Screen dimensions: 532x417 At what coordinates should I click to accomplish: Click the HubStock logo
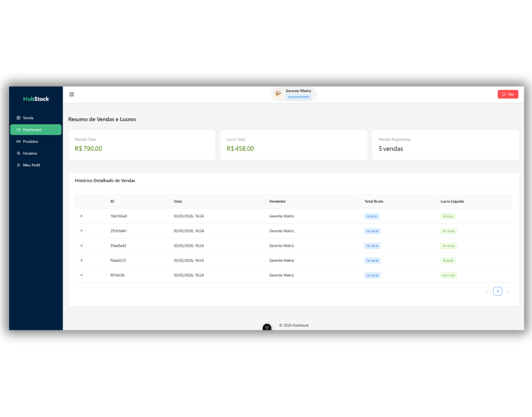[35, 99]
